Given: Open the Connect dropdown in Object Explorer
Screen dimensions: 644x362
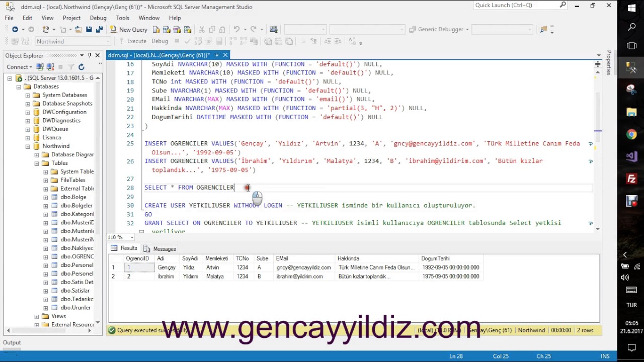Looking at the screenshot, I should pos(19,67).
